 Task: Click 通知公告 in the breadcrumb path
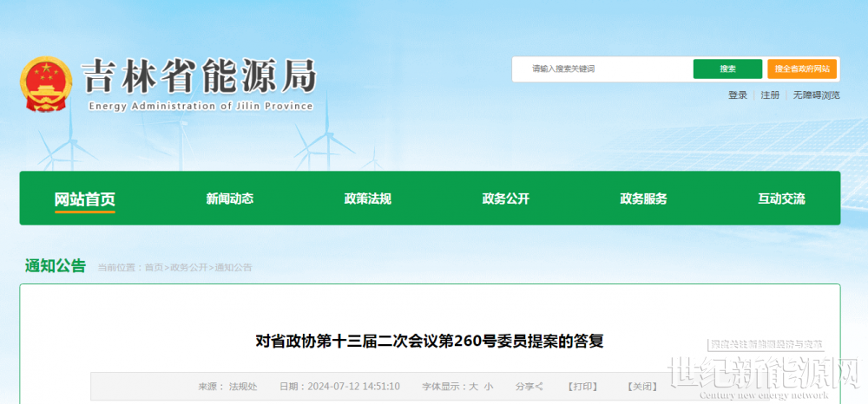tap(233, 268)
